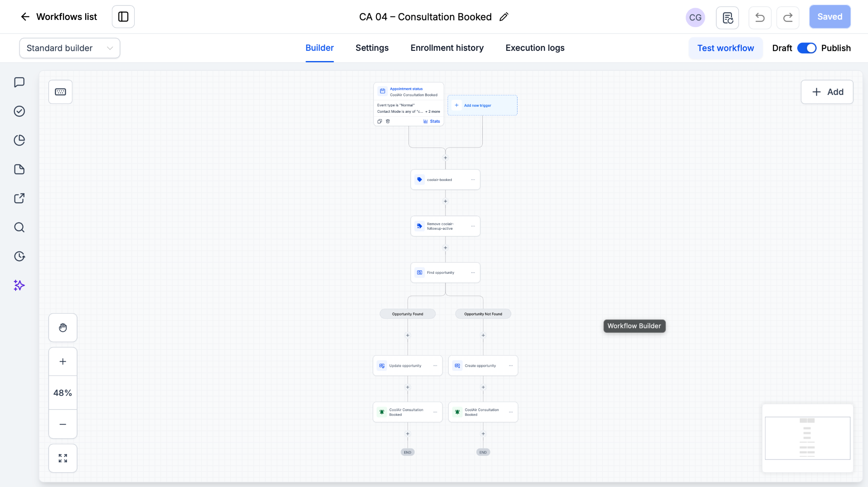Click the workflow minimap thumbnail
868x487 pixels.
point(808,438)
